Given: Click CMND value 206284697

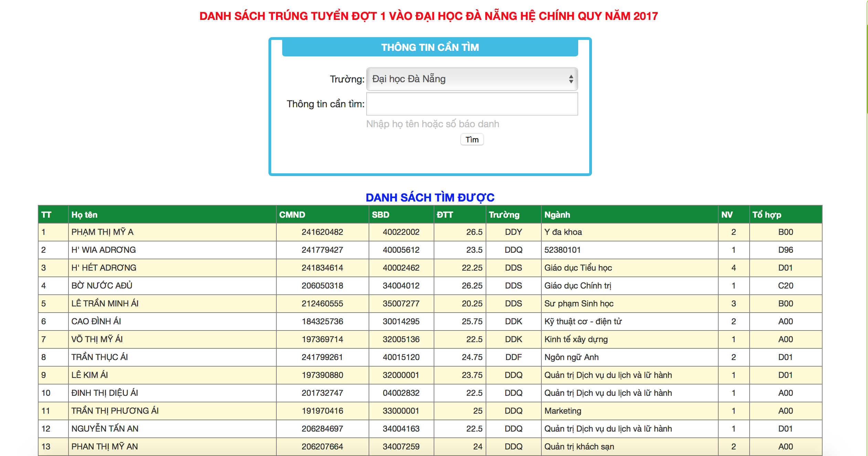Looking at the screenshot, I should tap(322, 429).
